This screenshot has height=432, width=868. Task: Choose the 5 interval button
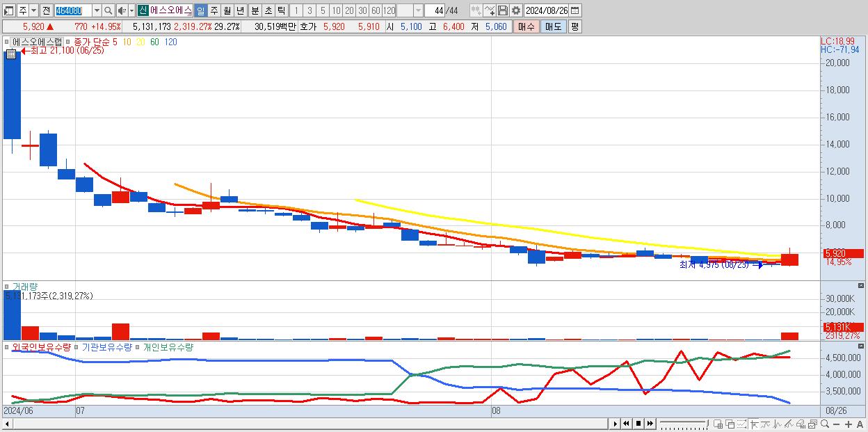(x=323, y=10)
